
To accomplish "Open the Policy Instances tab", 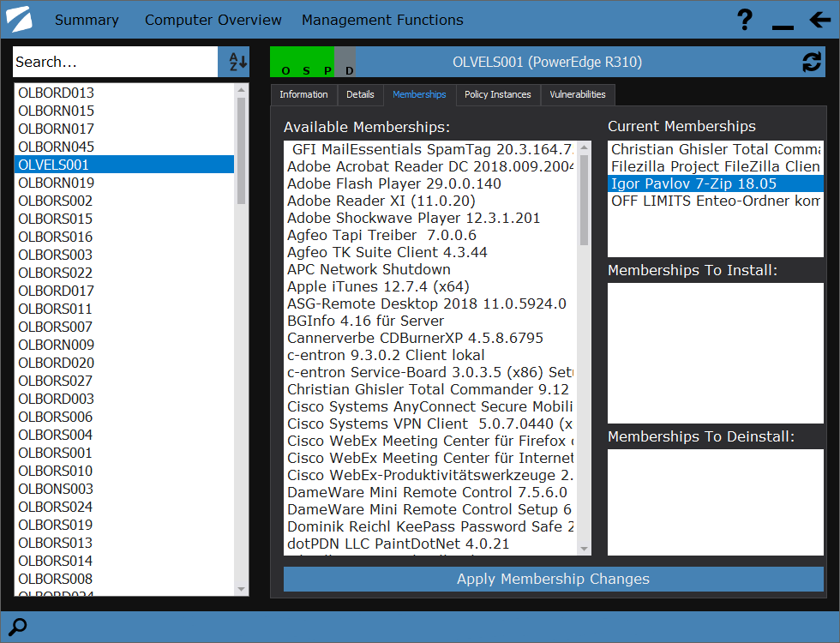I will 498,94.
